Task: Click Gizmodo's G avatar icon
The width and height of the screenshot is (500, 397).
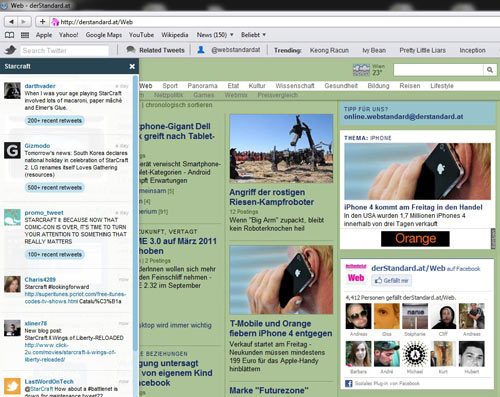Action: coord(12,150)
